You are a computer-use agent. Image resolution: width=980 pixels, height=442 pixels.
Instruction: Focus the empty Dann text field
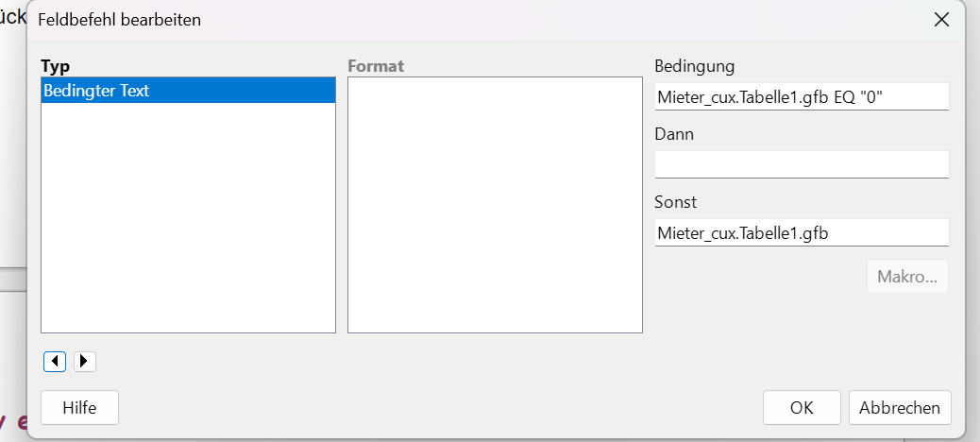click(x=801, y=164)
